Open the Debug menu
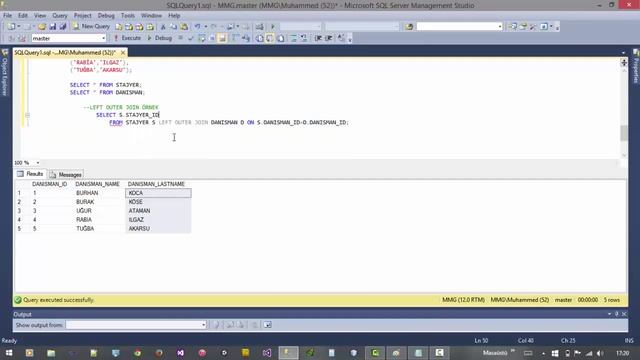Screen dimensions: 640x360 [x=106, y=16]
